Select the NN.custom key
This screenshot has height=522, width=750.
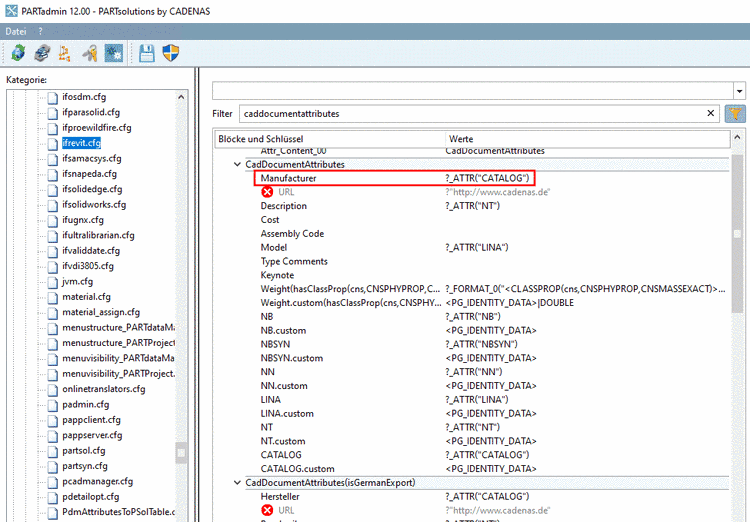click(x=284, y=386)
